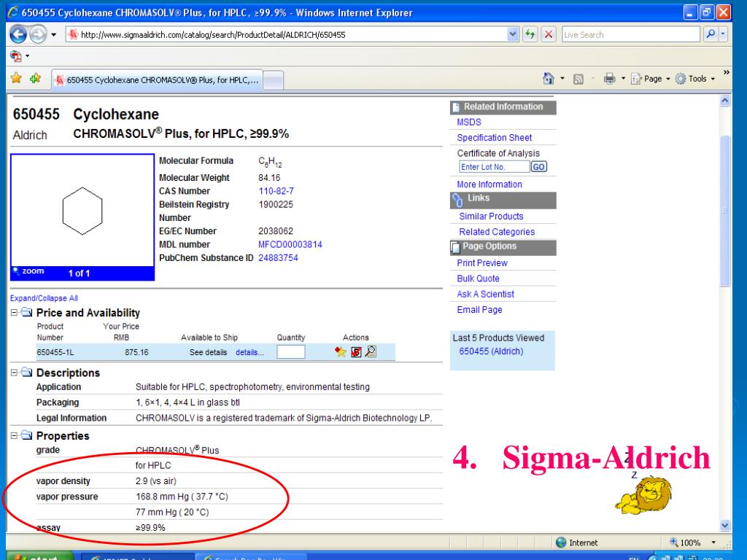
Task: Click the page scrollbar down arrow
Action: click(724, 526)
